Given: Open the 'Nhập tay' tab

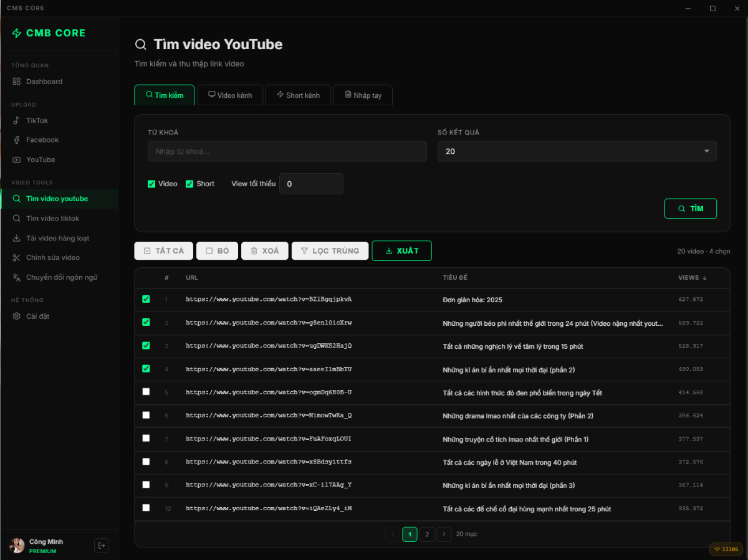Looking at the screenshot, I should point(363,95).
